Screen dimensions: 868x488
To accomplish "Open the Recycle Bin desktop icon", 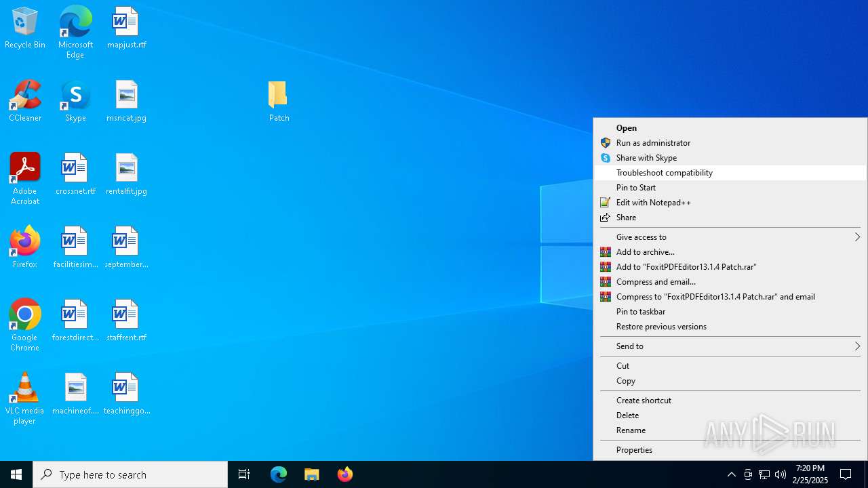I will tap(25, 28).
